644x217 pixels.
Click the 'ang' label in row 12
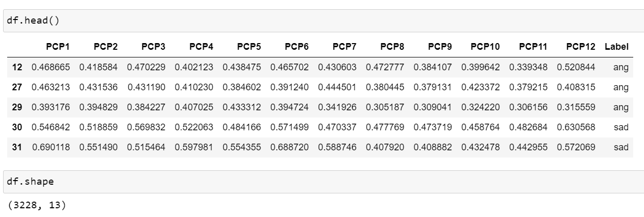(621, 67)
